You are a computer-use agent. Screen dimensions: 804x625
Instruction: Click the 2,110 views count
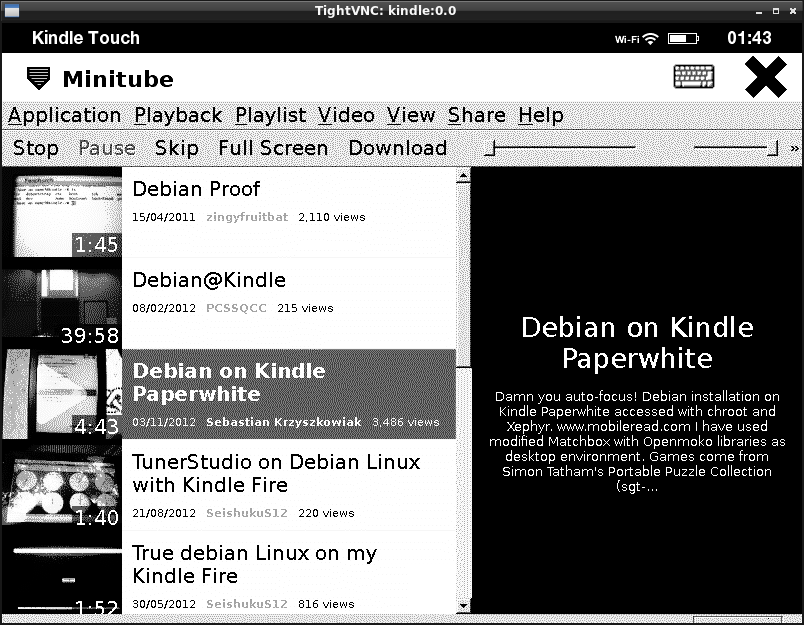pyautogui.click(x=332, y=217)
